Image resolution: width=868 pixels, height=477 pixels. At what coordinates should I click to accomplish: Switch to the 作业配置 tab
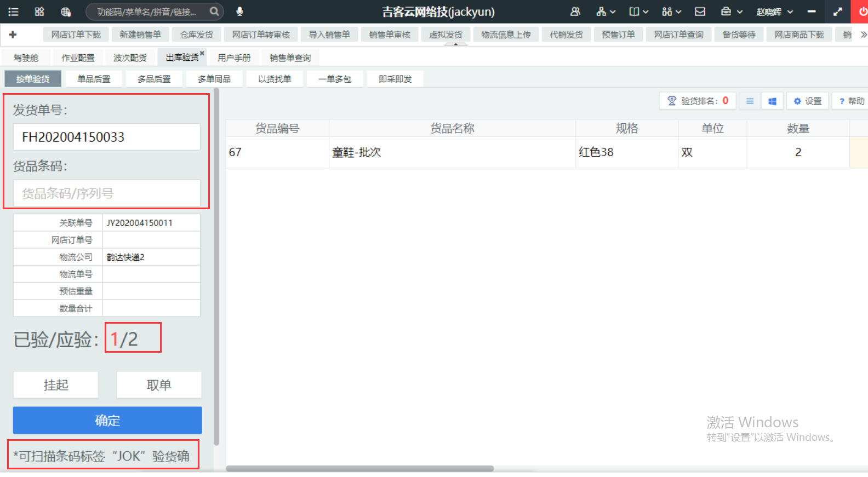point(78,58)
